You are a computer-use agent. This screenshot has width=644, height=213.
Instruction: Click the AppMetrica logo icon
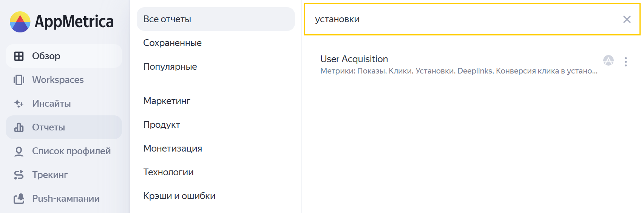tap(20, 21)
